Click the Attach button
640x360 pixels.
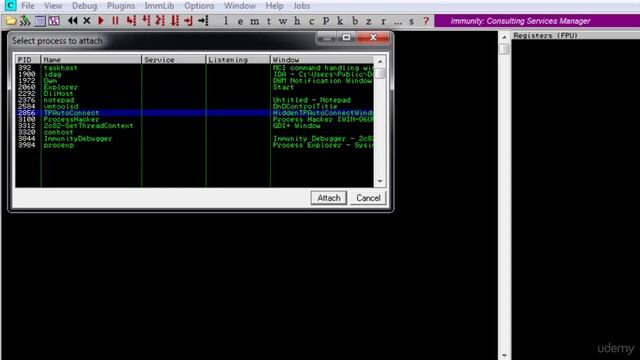point(329,198)
